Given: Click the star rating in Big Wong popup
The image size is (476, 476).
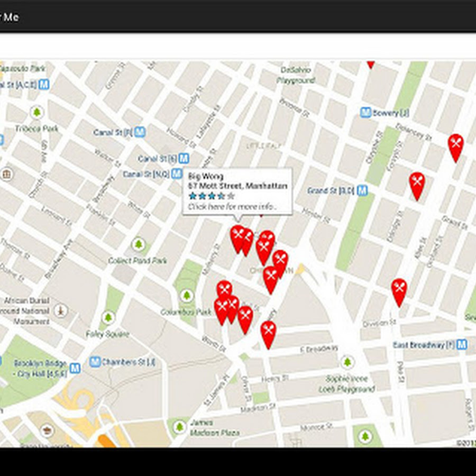Looking at the screenshot, I should (212, 196).
